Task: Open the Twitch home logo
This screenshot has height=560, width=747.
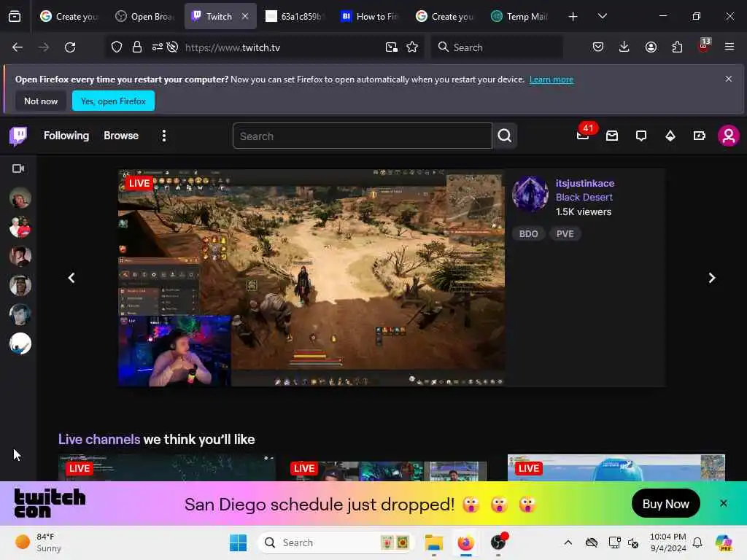Action: (18, 136)
